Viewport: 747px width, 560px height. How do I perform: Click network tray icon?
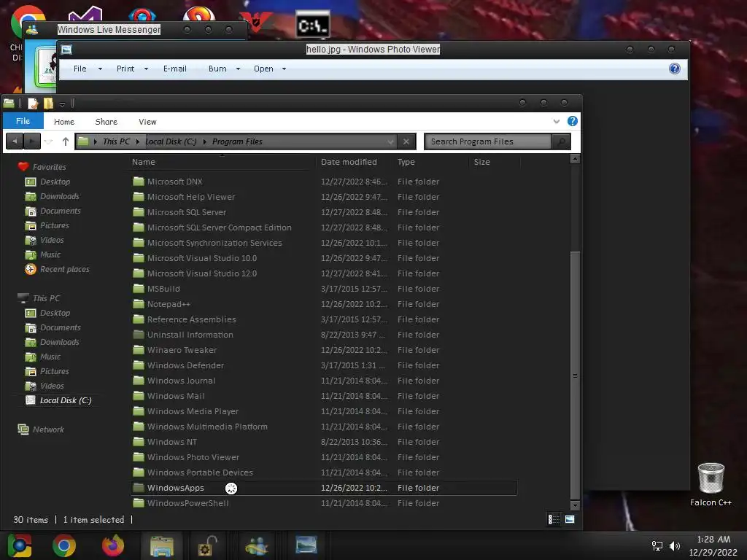pyautogui.click(x=657, y=545)
